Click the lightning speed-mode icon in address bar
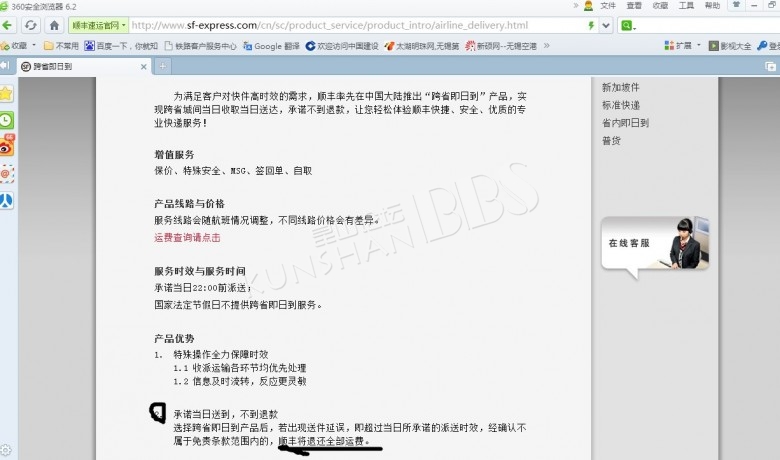 591,25
